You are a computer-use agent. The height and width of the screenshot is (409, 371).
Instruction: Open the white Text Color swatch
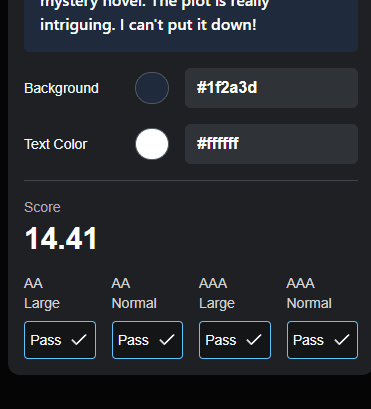152,144
